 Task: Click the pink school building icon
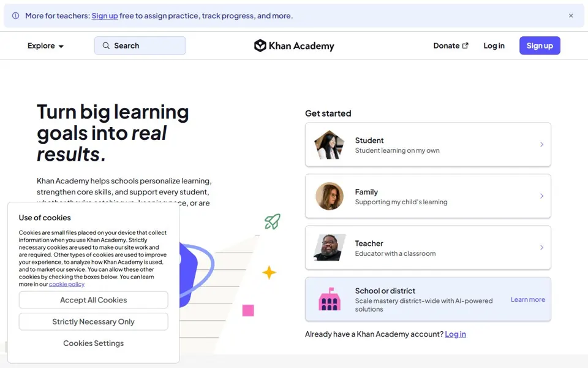[330, 299]
